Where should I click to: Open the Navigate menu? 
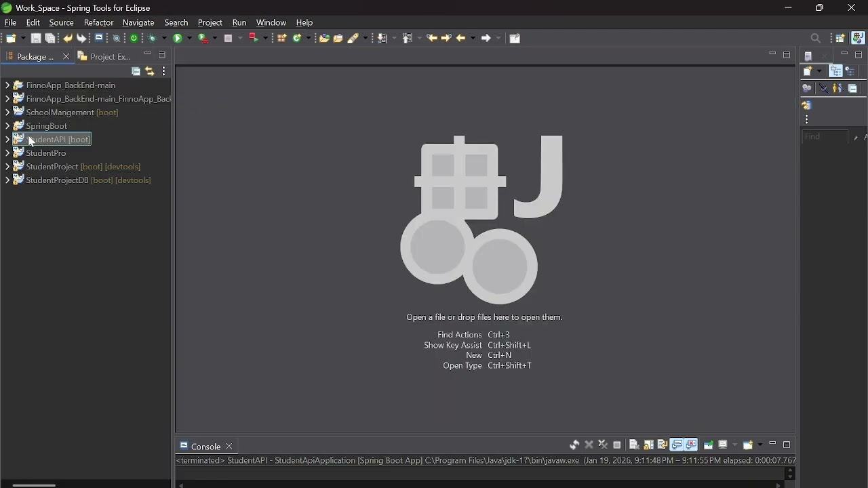pos(138,22)
